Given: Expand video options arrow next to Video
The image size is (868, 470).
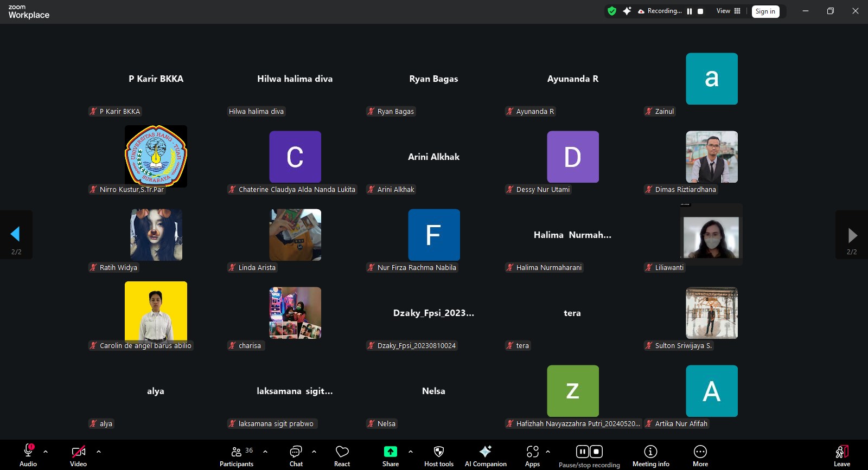Looking at the screenshot, I should (99, 451).
